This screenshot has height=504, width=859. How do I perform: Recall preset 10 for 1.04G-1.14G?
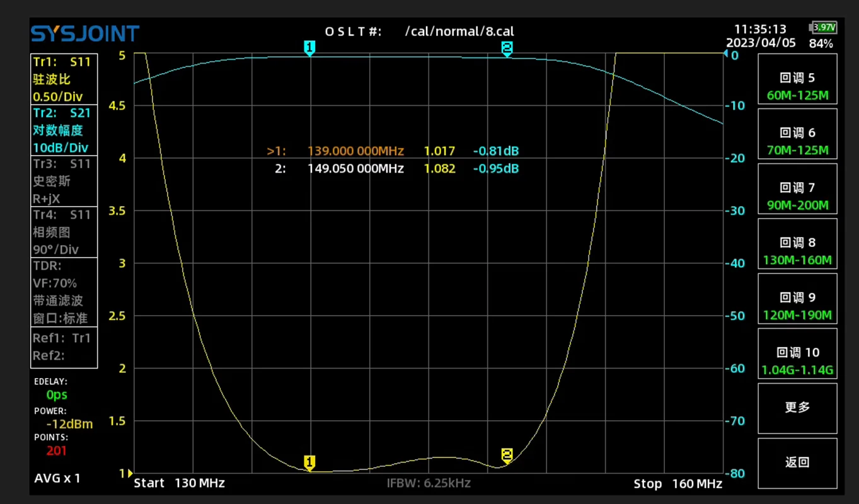[797, 353]
